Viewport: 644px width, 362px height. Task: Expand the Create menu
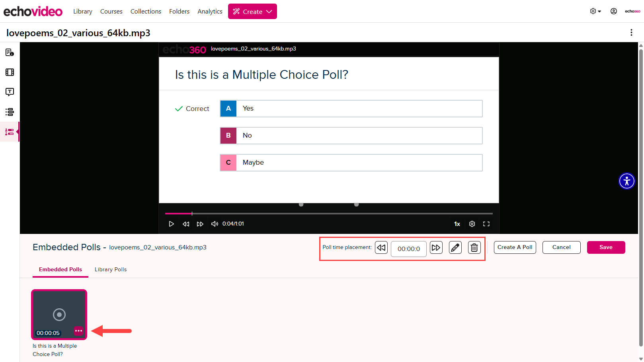(x=252, y=11)
